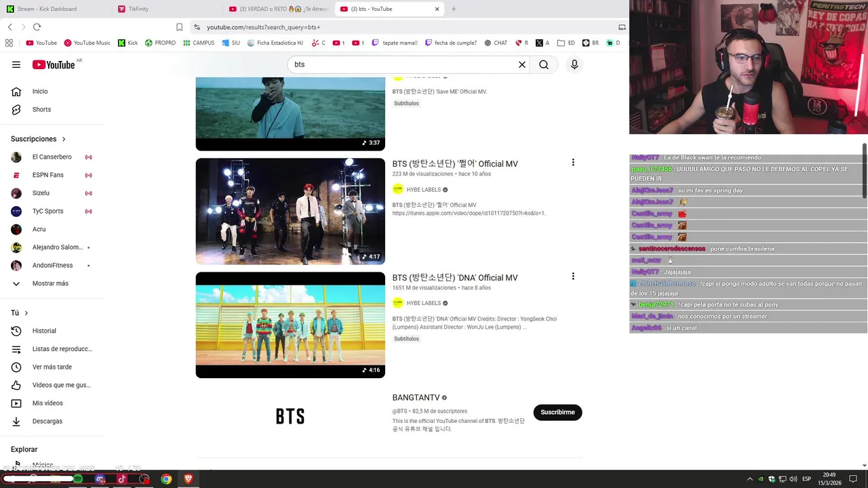Image resolution: width=868 pixels, height=488 pixels.
Task: Open Ver más tarde in sidebar
Action: coord(52,367)
